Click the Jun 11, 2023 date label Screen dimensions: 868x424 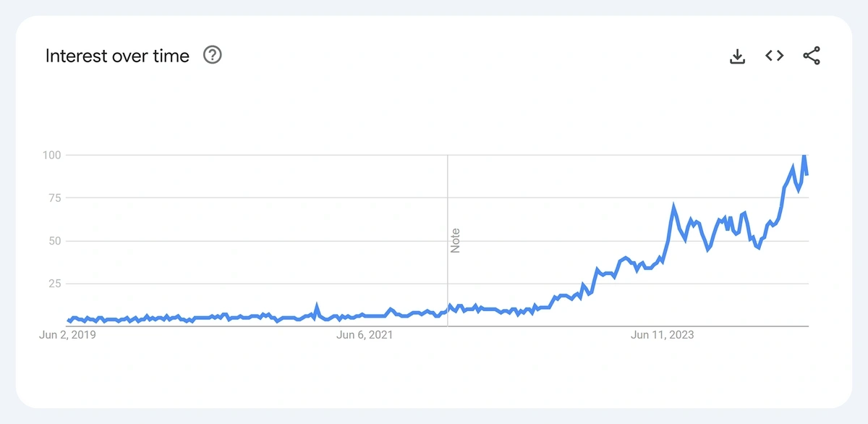click(x=663, y=335)
